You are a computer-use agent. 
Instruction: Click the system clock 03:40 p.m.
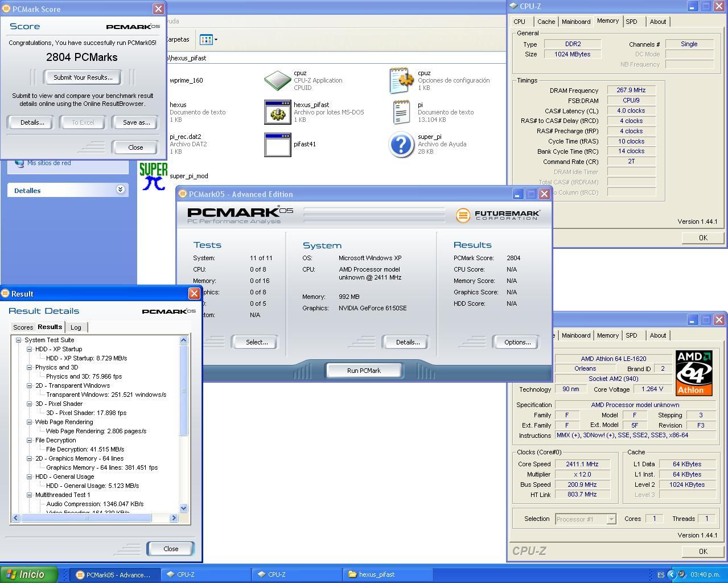706,574
